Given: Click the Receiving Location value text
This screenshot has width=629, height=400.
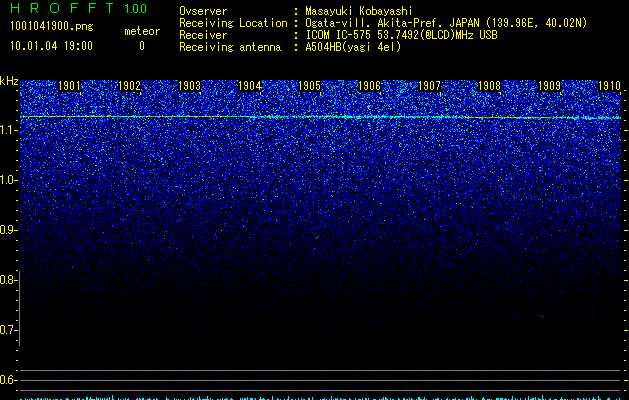Looking at the screenshot, I should click(446, 23).
